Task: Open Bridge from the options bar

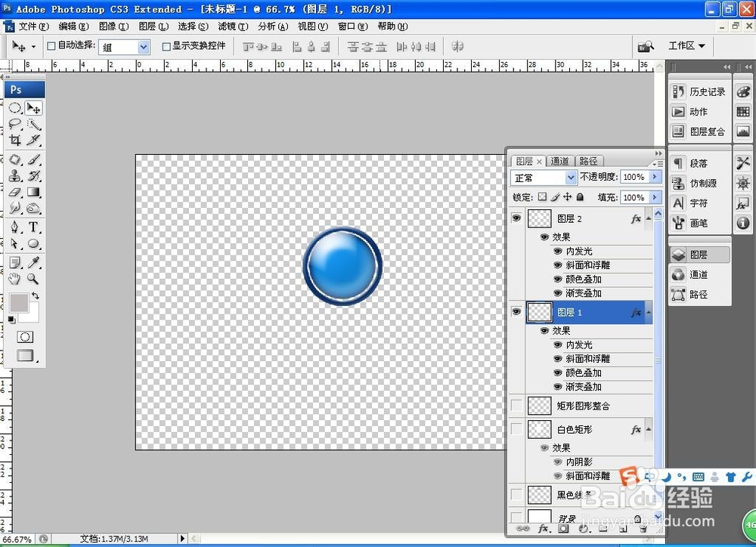Action: (645, 46)
